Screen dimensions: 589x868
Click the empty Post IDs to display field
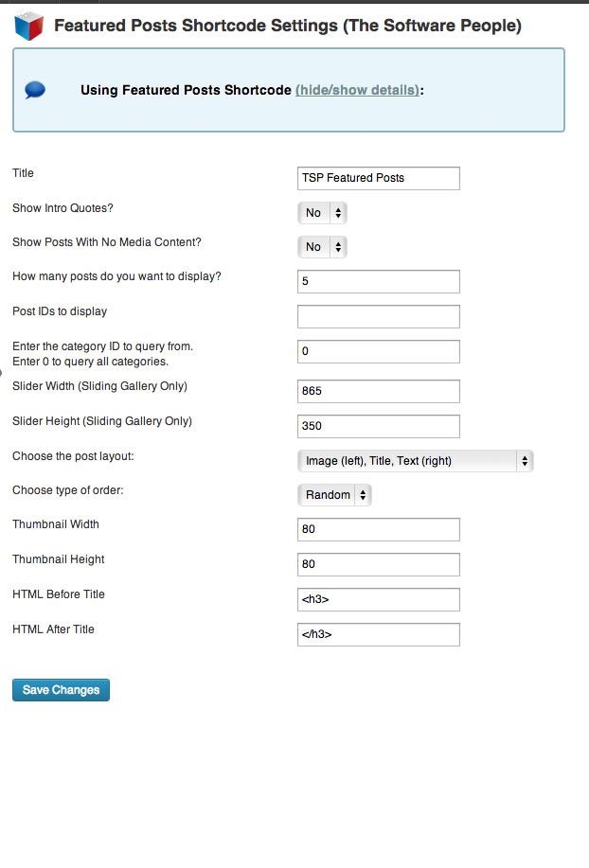tap(379, 317)
